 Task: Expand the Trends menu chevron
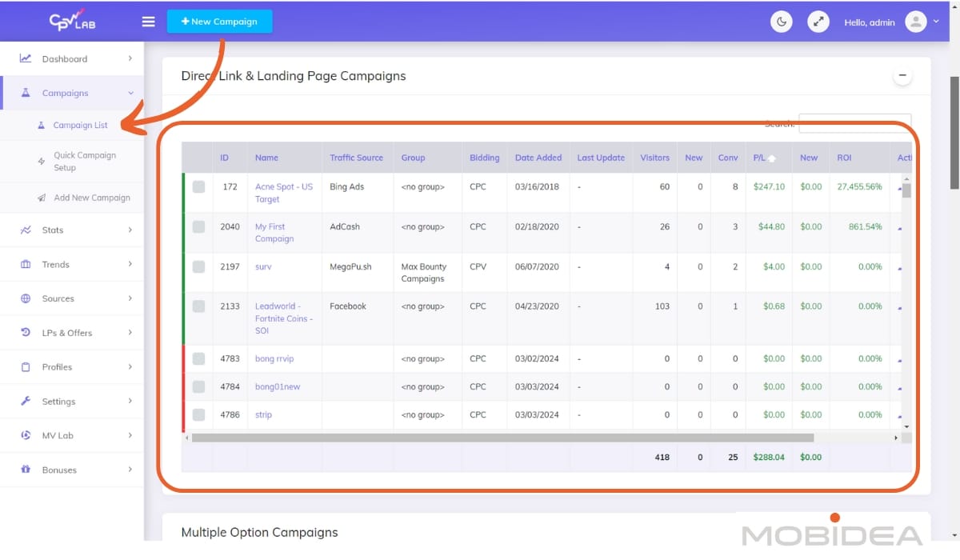click(130, 264)
